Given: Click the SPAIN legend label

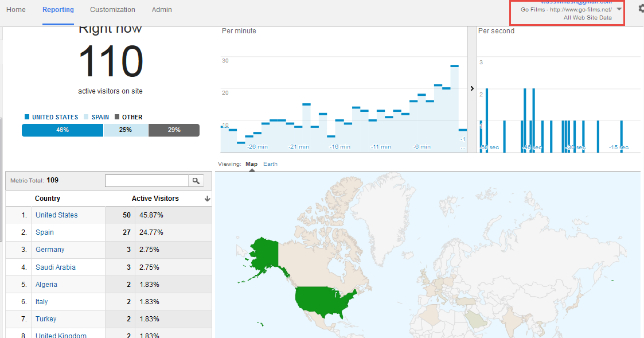Looking at the screenshot, I should 100,117.
